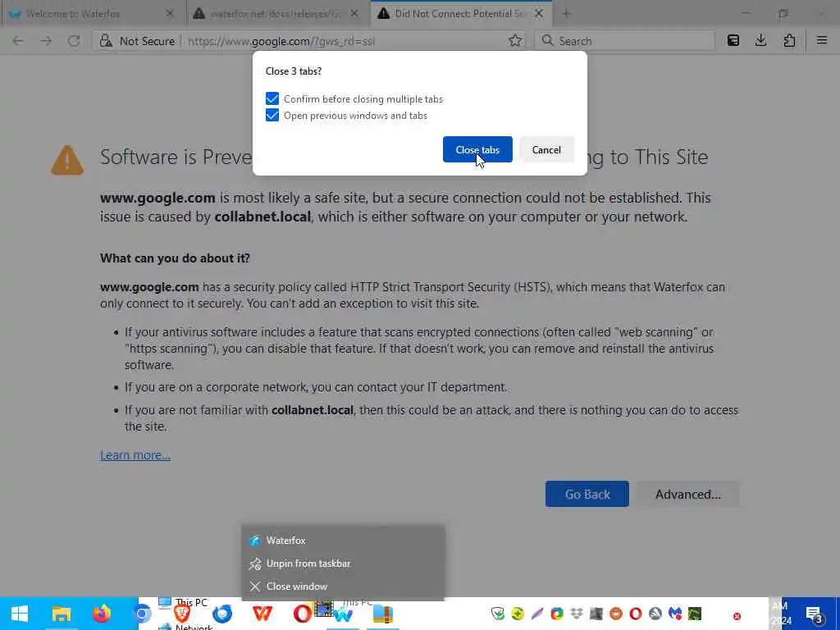The height and width of the screenshot is (630, 840).
Task: Open the Windows Start menu
Action: point(20,614)
